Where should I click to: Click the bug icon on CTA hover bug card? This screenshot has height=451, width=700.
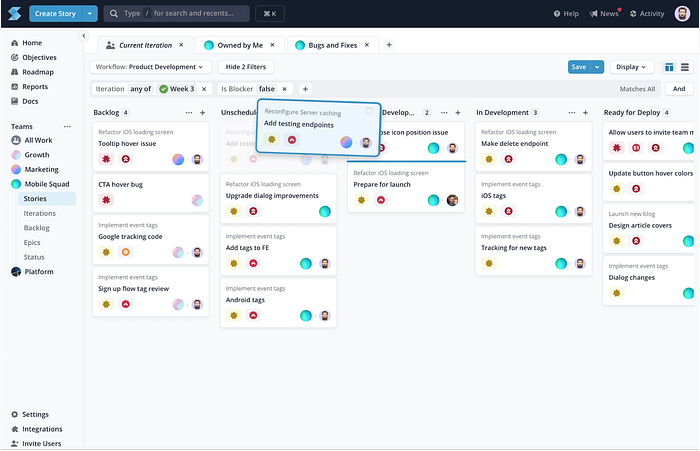pos(106,200)
